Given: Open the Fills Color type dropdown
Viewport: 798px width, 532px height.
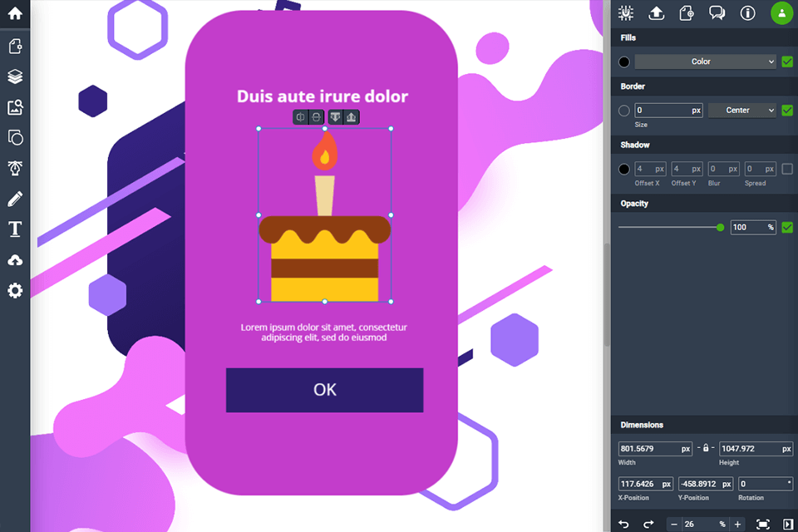Looking at the screenshot, I should tap(706, 62).
